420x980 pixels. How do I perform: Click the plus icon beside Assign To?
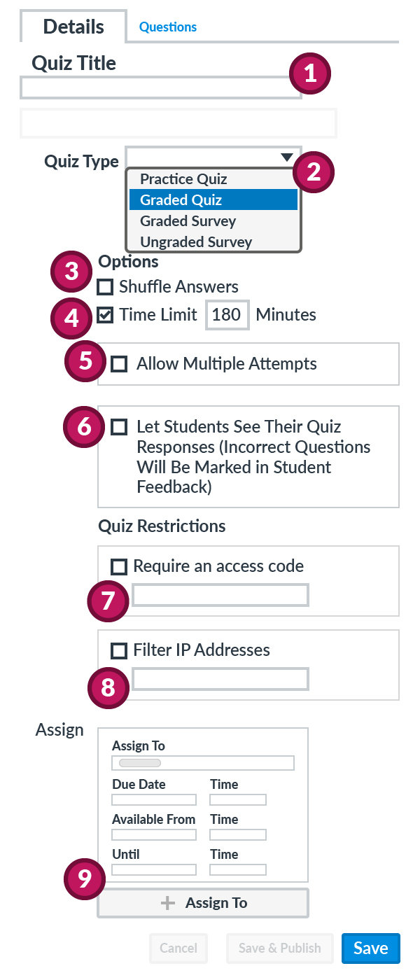168,903
